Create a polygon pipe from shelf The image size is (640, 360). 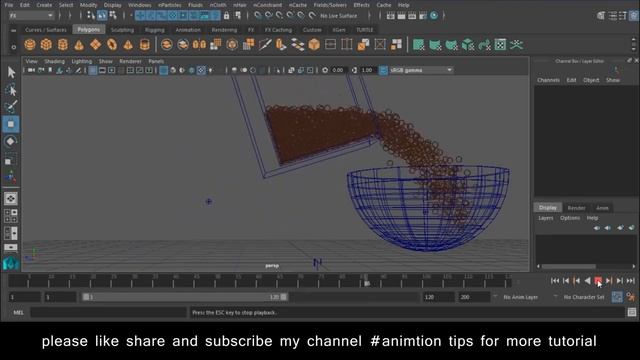coord(144,44)
